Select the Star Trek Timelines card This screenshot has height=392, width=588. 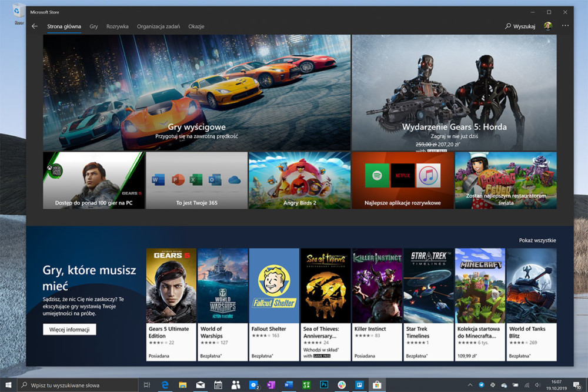(429, 304)
